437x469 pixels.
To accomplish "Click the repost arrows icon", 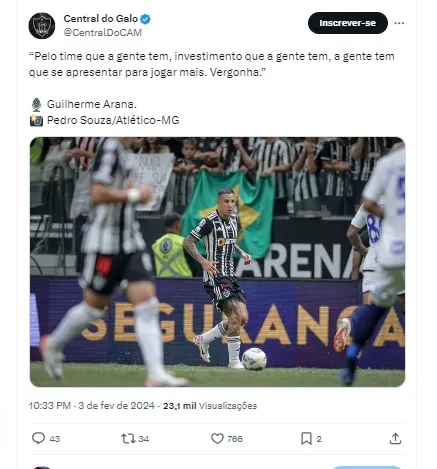I will 128,439.
